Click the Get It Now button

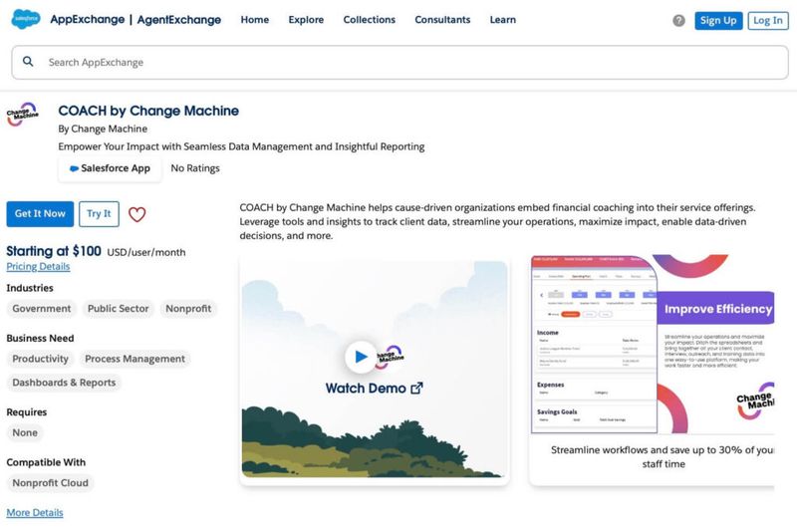[40, 214]
